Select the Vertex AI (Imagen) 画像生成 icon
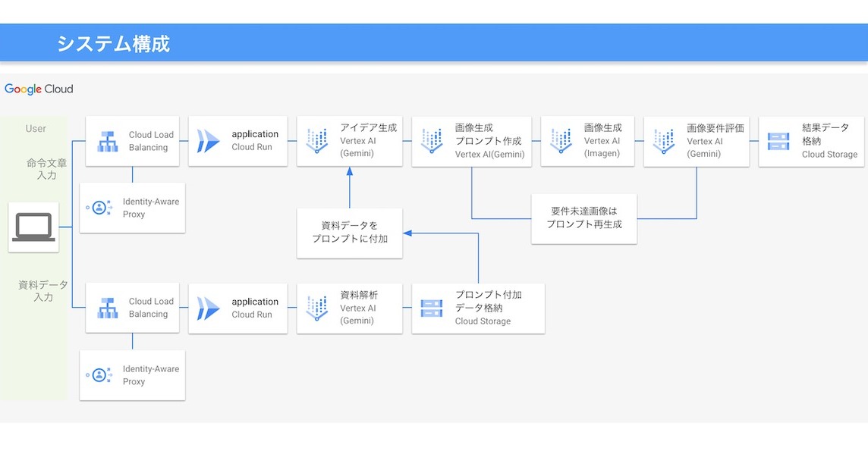The width and height of the screenshot is (868, 454). click(x=561, y=141)
